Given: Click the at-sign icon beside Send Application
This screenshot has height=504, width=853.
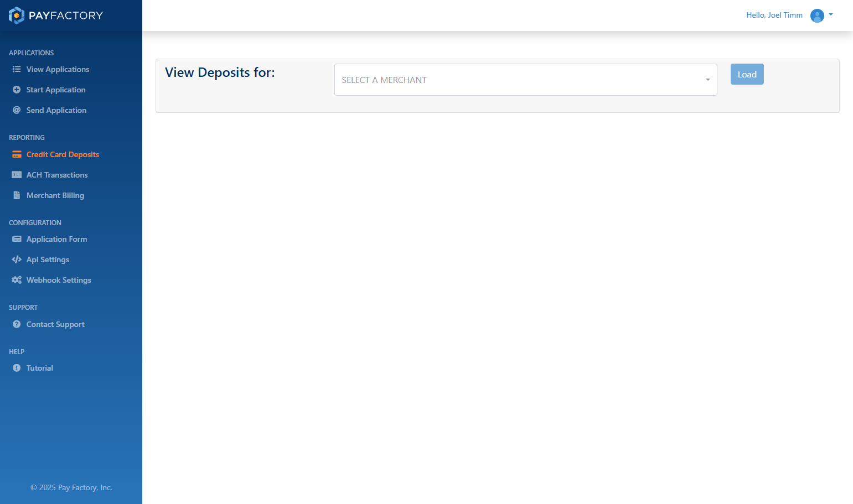Looking at the screenshot, I should pyautogui.click(x=17, y=110).
